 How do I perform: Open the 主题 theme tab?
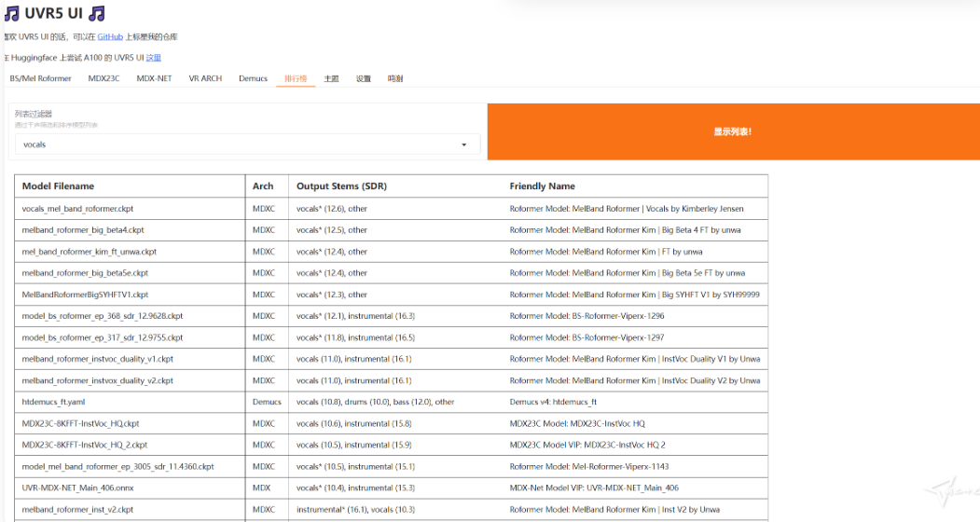pyautogui.click(x=331, y=79)
